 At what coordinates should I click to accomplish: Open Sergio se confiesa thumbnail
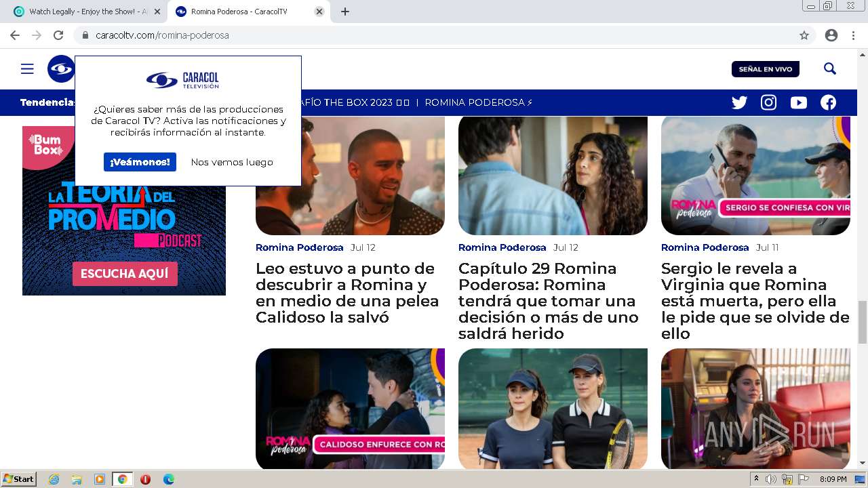[x=755, y=176]
